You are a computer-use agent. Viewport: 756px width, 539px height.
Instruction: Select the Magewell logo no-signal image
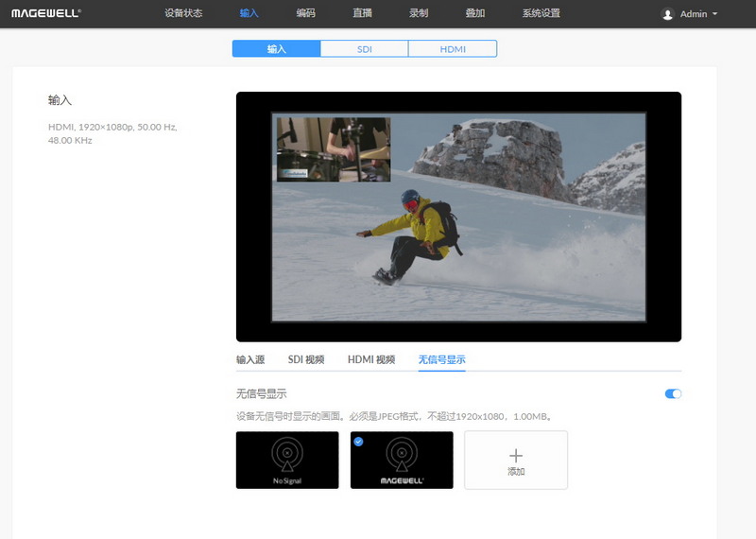pyautogui.click(x=402, y=461)
